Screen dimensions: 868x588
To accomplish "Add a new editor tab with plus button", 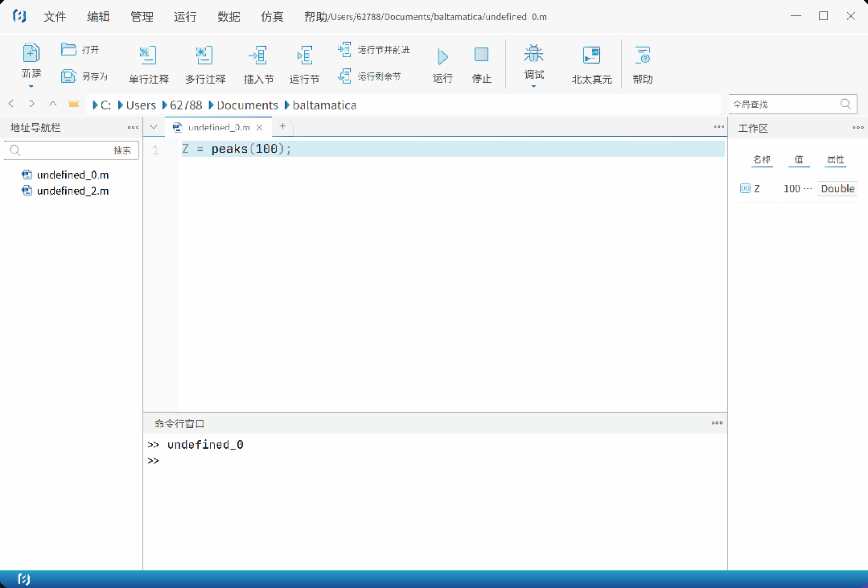I will [x=282, y=126].
